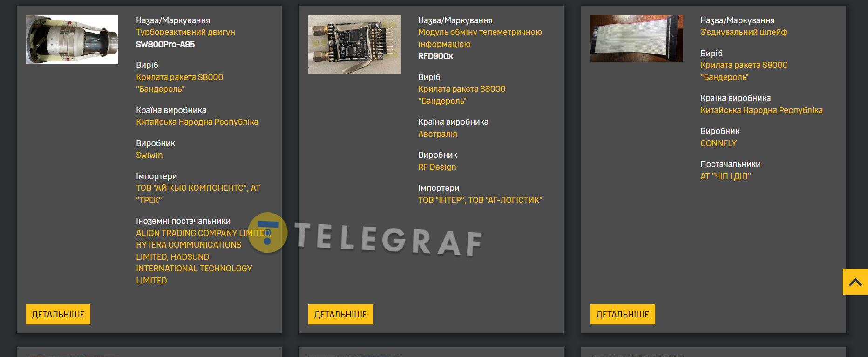Follow importers link ТОВ "АЙ КЬЮ КОМПОНЕНТС"

(x=191, y=188)
